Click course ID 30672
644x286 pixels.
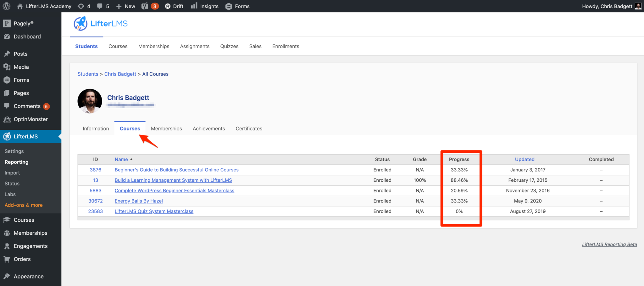point(96,201)
